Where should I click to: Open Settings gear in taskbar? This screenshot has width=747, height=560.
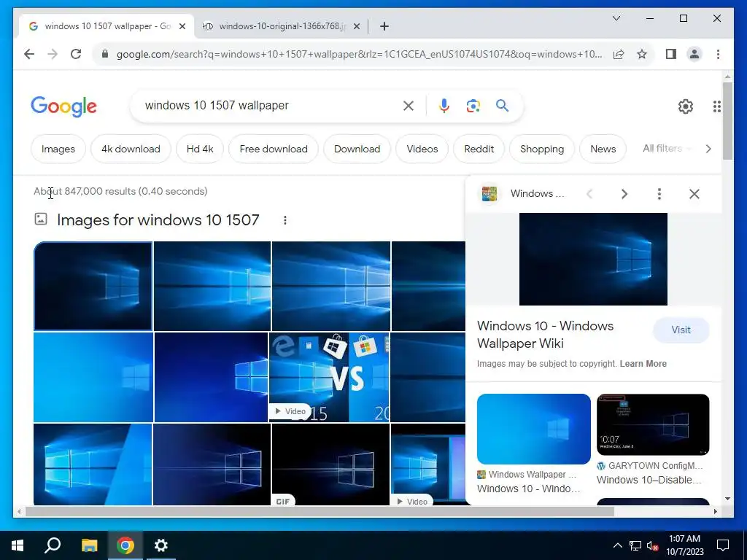(161, 545)
